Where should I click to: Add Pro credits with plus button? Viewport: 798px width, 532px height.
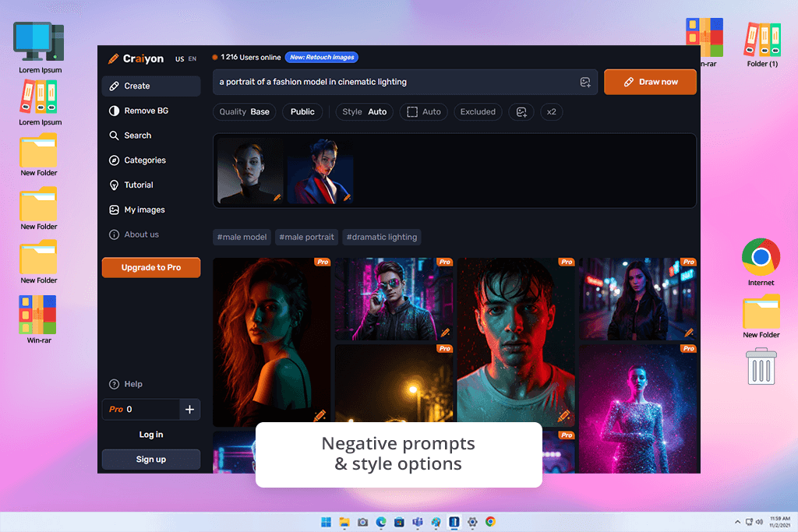pyautogui.click(x=189, y=410)
